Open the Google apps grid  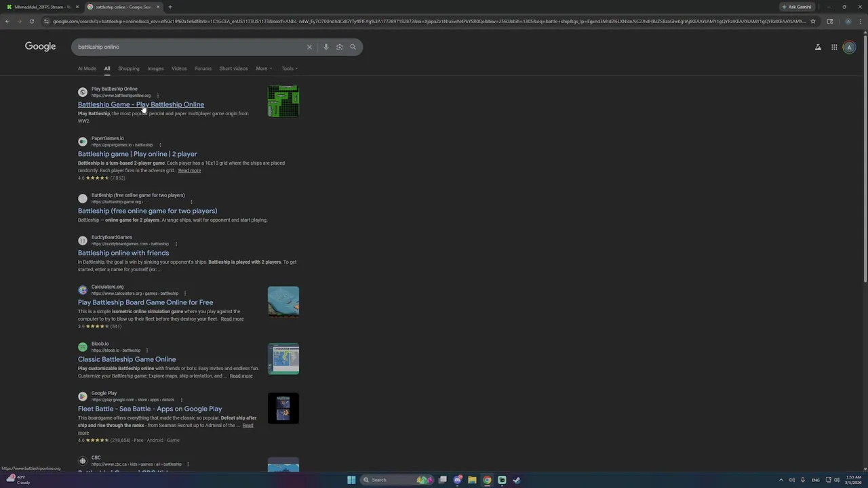pos(834,47)
